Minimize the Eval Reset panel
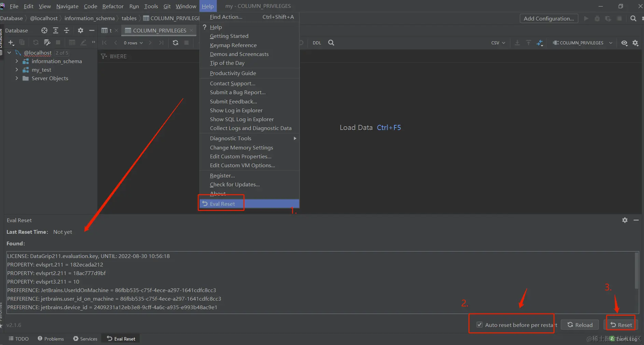 point(636,220)
